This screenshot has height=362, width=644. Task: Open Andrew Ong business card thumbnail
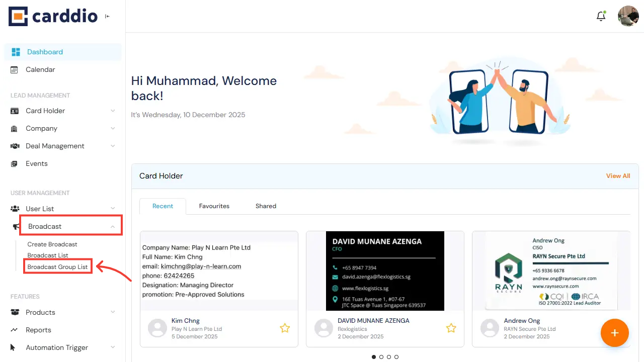(x=551, y=271)
